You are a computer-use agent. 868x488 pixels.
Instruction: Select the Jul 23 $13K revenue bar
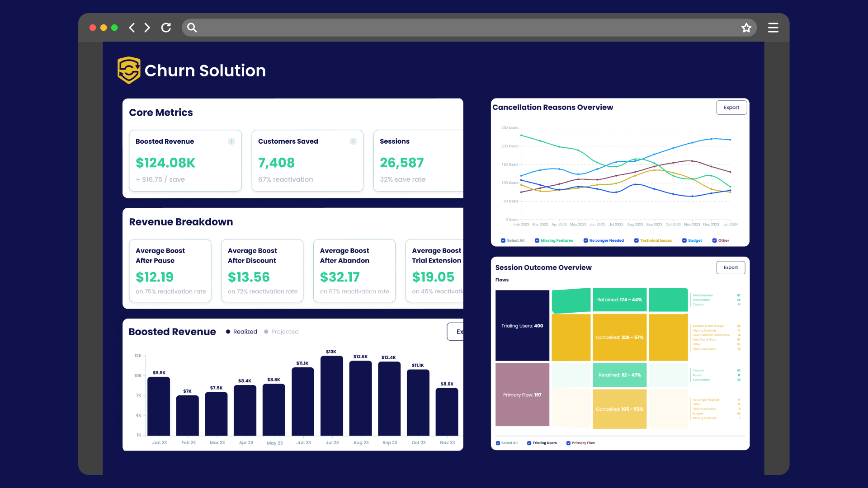click(x=332, y=396)
